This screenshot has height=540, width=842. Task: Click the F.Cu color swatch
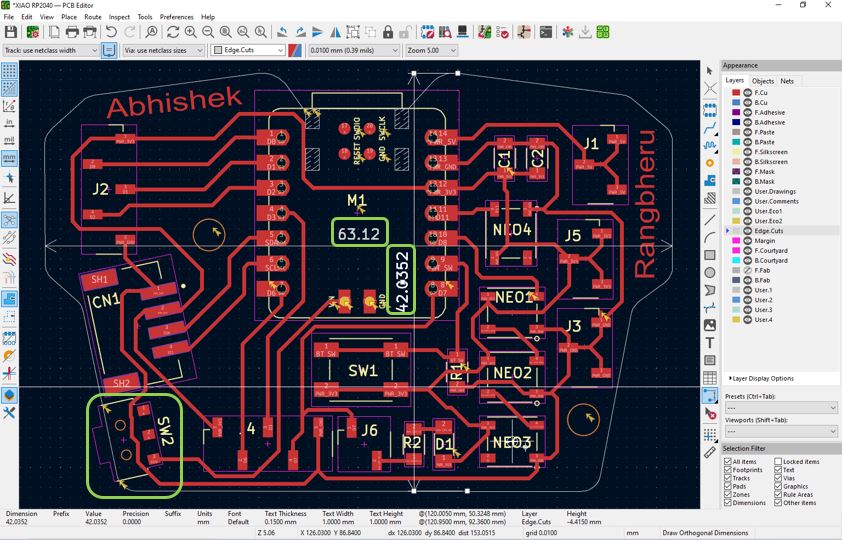coord(736,93)
